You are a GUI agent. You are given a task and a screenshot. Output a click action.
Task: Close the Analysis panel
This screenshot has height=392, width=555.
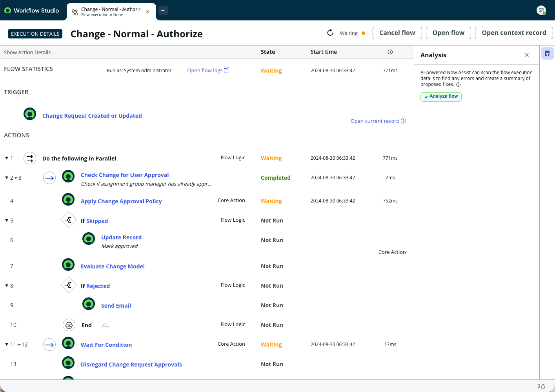coord(527,55)
